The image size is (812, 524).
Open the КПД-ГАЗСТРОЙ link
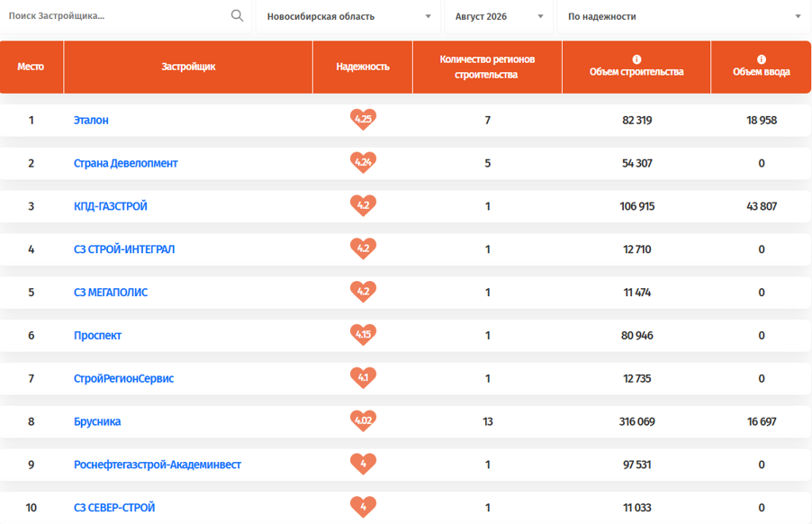pos(111,206)
